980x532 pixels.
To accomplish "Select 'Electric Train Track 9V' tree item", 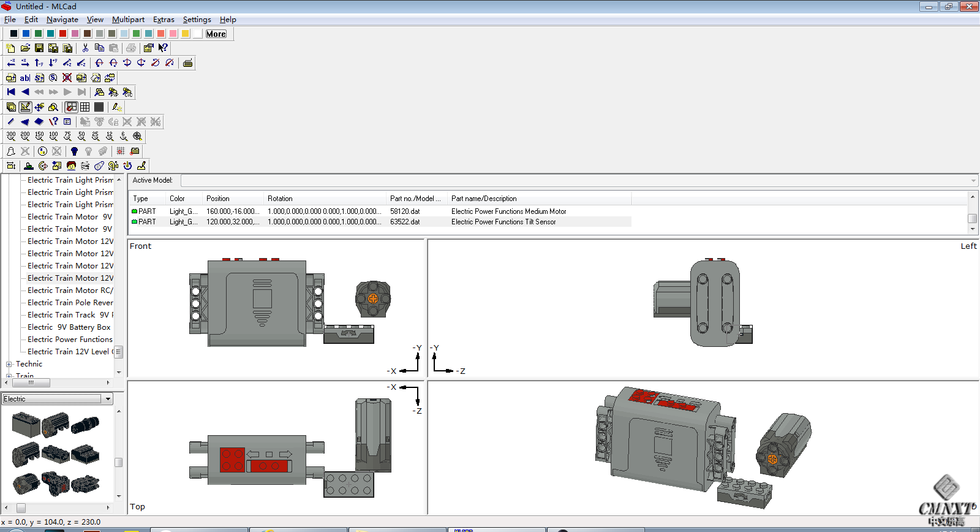I will 70,315.
